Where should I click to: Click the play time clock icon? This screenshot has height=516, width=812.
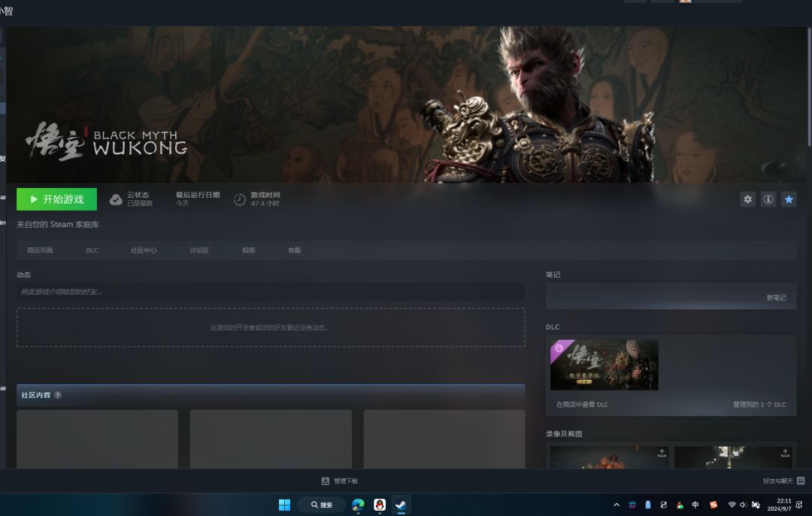point(239,199)
